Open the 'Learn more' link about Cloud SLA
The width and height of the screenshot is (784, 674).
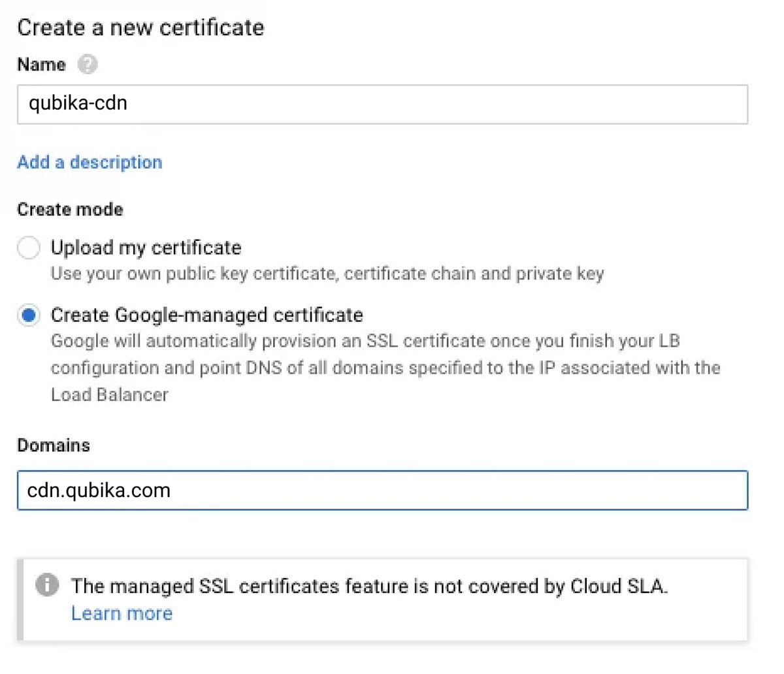point(122,613)
